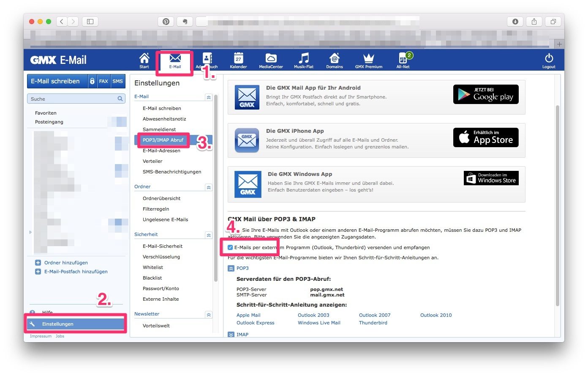Open Posteingang folder

click(x=49, y=122)
